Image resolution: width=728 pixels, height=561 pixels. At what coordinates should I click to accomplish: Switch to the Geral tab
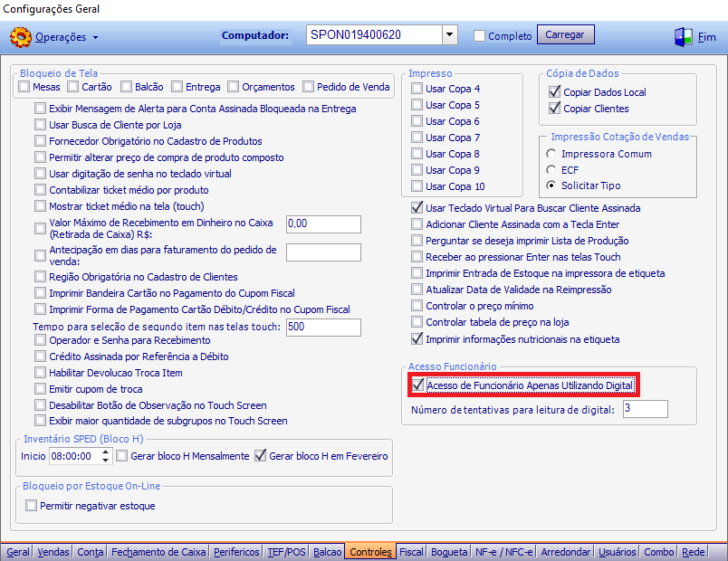coord(18,552)
